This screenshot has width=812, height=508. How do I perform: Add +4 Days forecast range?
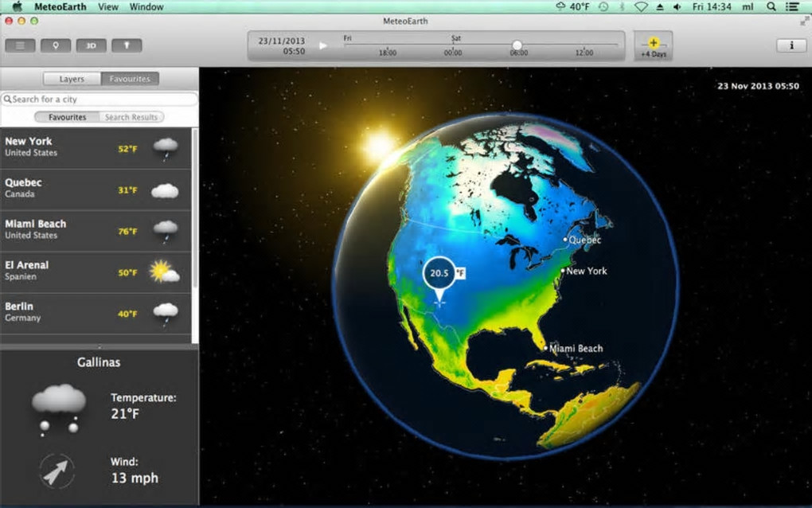tap(654, 47)
